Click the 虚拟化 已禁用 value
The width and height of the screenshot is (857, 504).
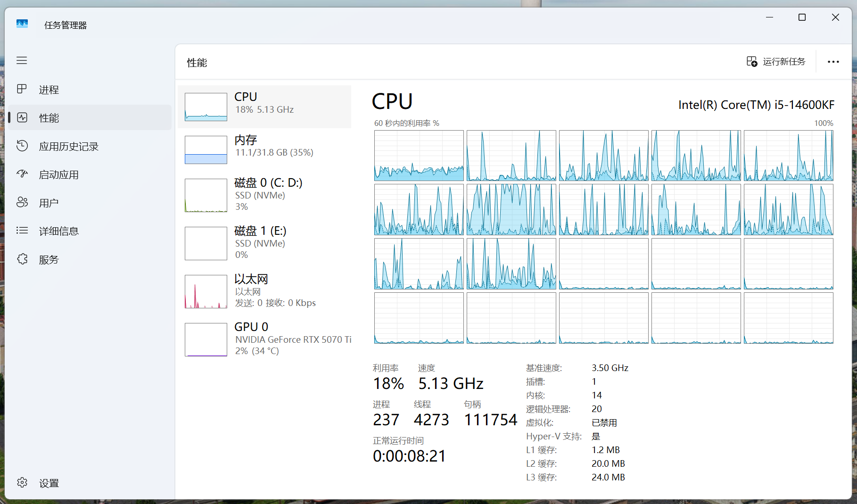click(x=604, y=422)
